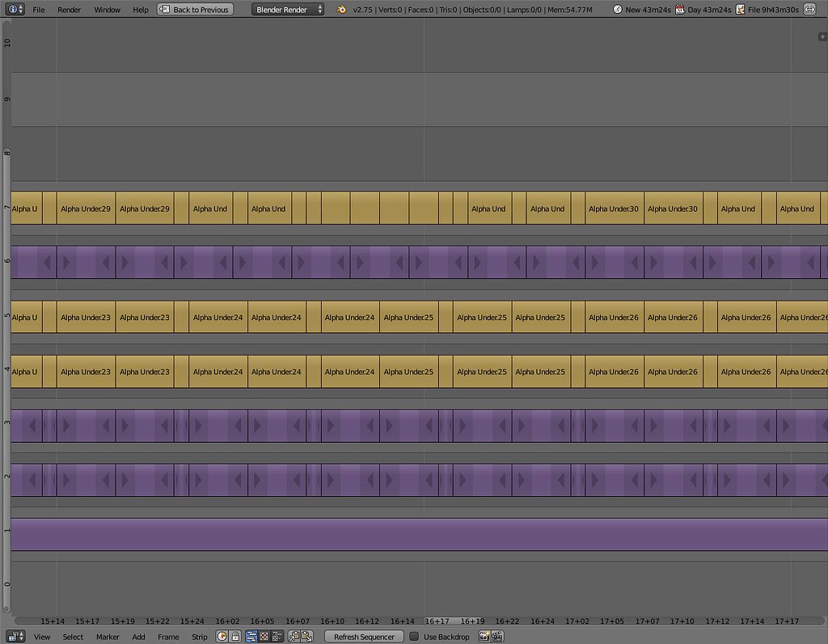Click the arrows icon right of File timer

point(809,10)
